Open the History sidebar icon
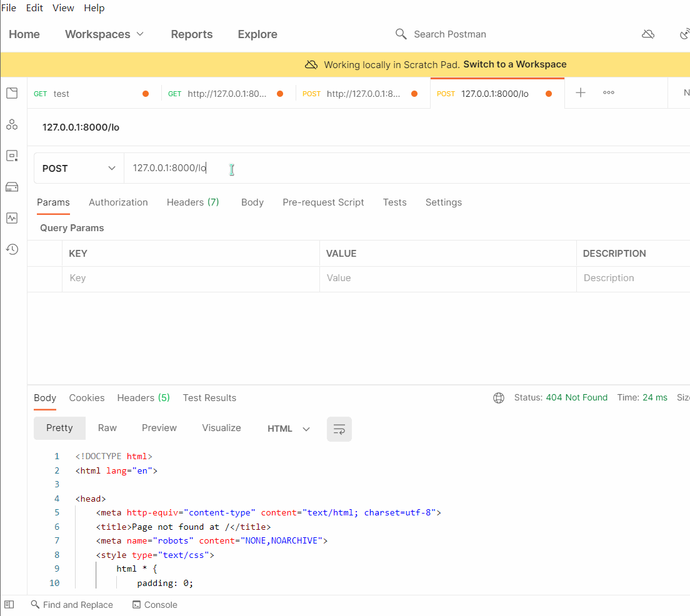The width and height of the screenshot is (690, 616). [x=12, y=249]
